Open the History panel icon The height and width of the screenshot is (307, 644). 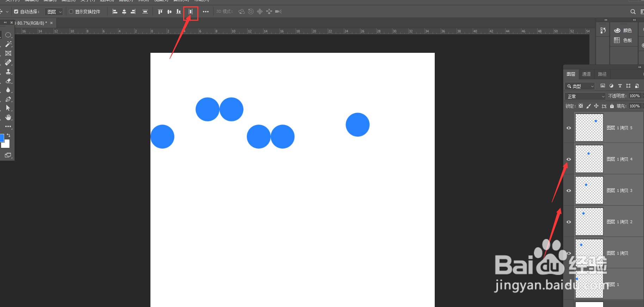(x=603, y=31)
